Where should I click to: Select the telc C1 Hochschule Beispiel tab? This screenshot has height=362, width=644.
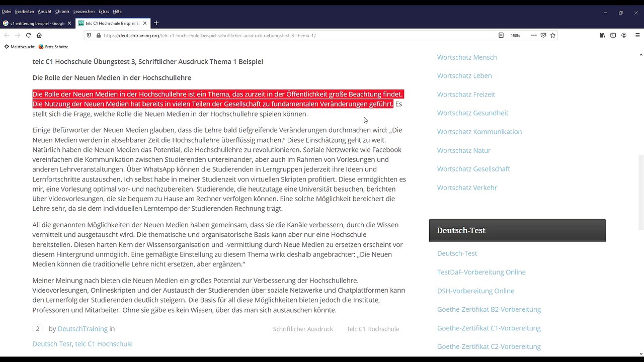113,23
